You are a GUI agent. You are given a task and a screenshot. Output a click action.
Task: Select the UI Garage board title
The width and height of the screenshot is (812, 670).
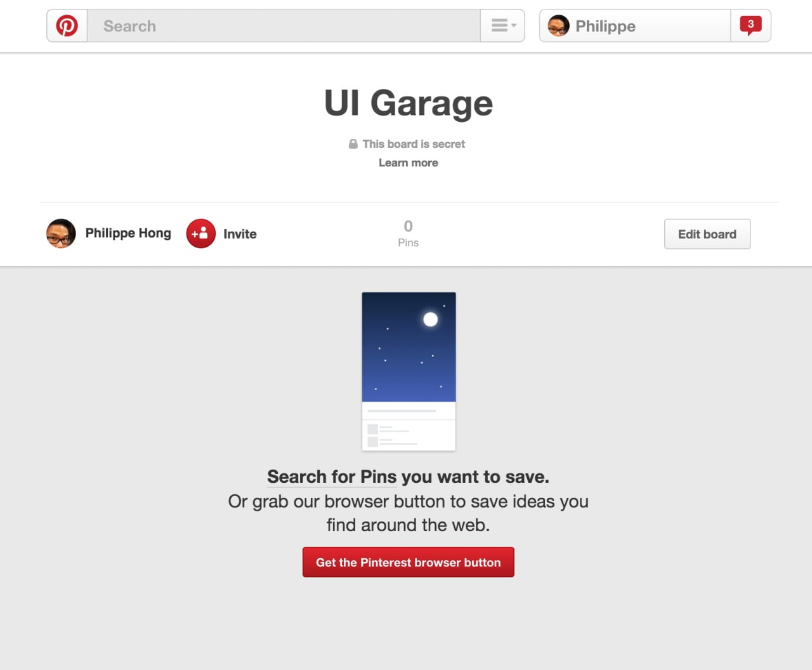[x=408, y=103]
